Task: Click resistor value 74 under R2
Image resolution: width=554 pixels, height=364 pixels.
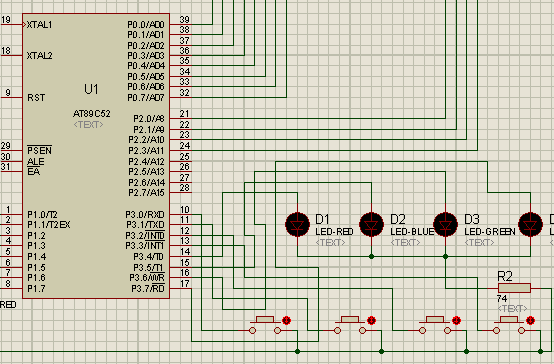Action: 502,299
